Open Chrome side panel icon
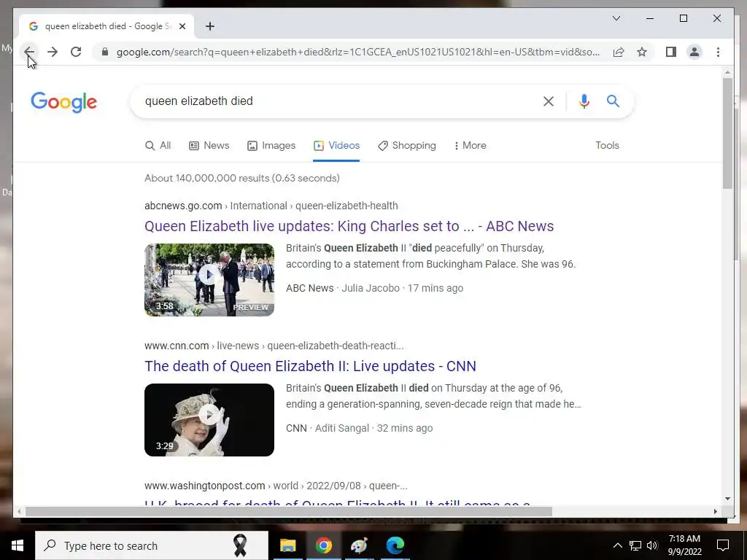This screenshot has width=747, height=560. 671,52
